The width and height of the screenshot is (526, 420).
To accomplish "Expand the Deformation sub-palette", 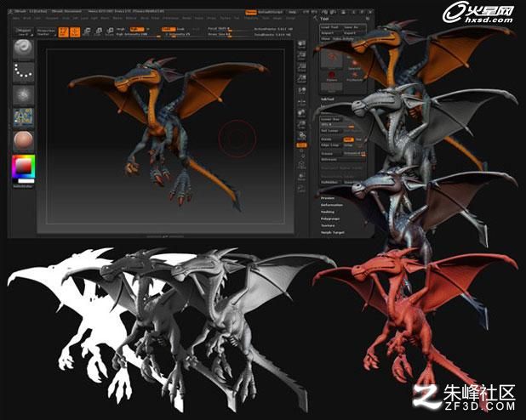I will tap(332, 205).
